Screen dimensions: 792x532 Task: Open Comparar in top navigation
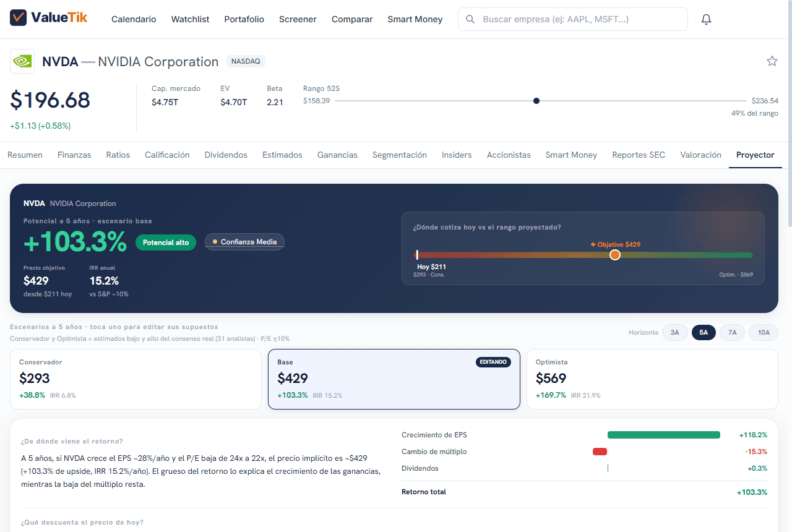coord(352,19)
